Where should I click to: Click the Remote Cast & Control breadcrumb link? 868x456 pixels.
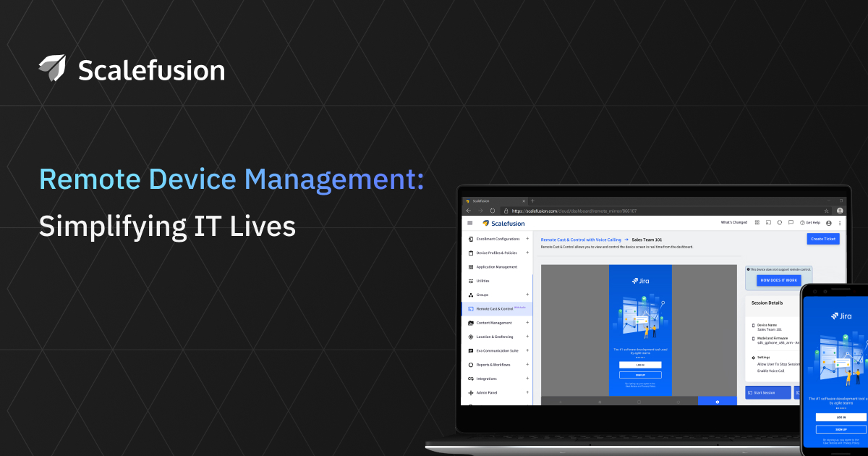(581, 239)
